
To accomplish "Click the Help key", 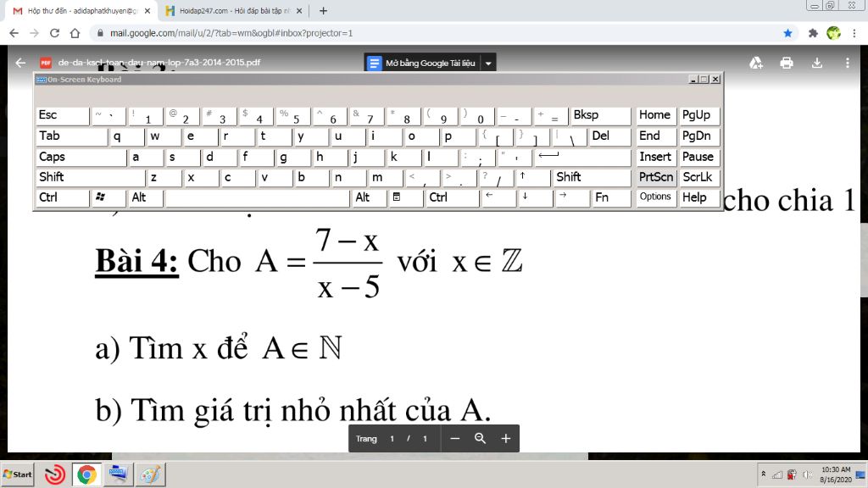I will coord(699,198).
